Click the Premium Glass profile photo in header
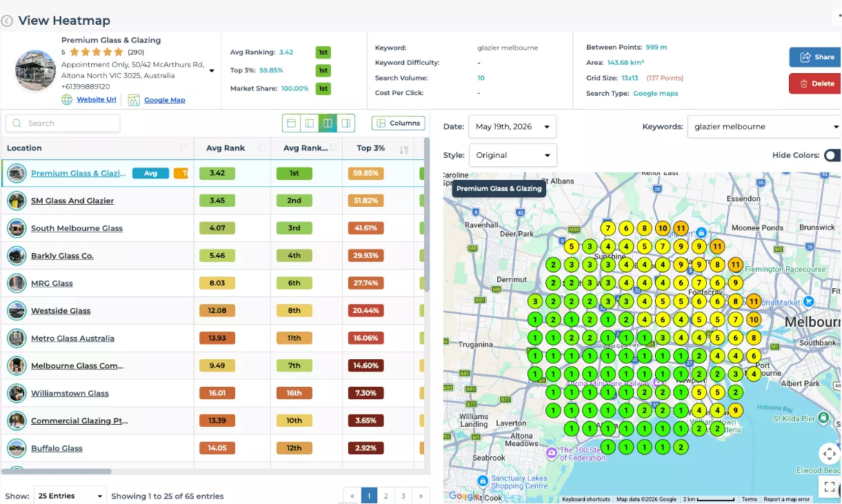The image size is (842, 504). coord(35,70)
